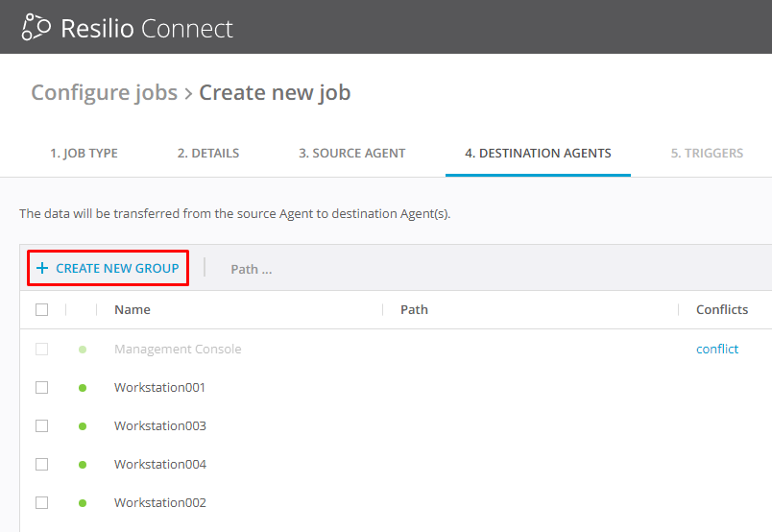The width and height of the screenshot is (772, 532).
Task: Tick the Workstation004 checkbox
Action: (x=41, y=465)
